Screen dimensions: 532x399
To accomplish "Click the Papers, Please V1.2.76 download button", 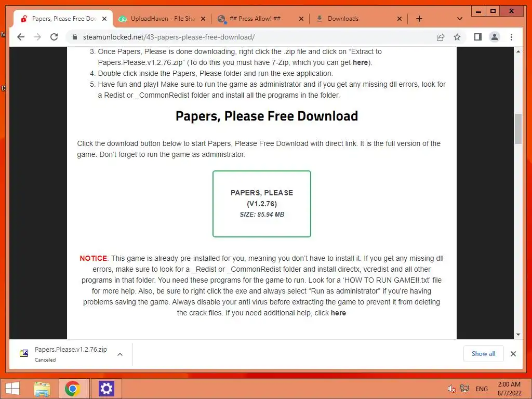I will click(262, 204).
